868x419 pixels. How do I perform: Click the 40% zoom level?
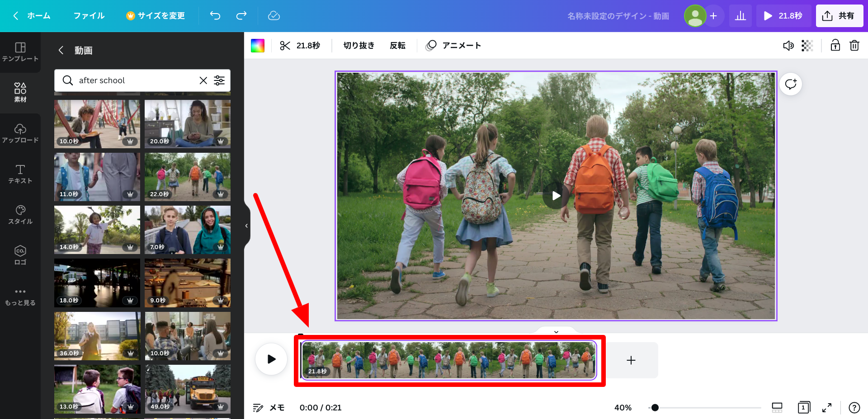(623, 408)
